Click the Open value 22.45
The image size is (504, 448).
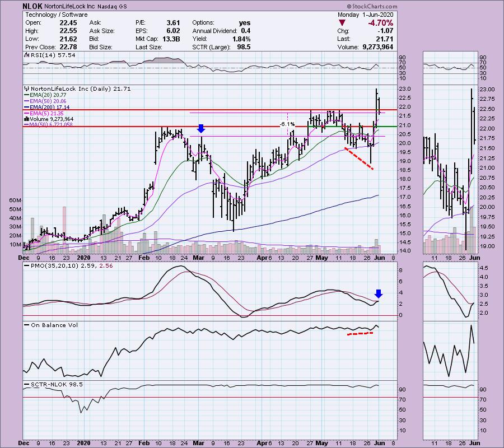(x=68, y=23)
